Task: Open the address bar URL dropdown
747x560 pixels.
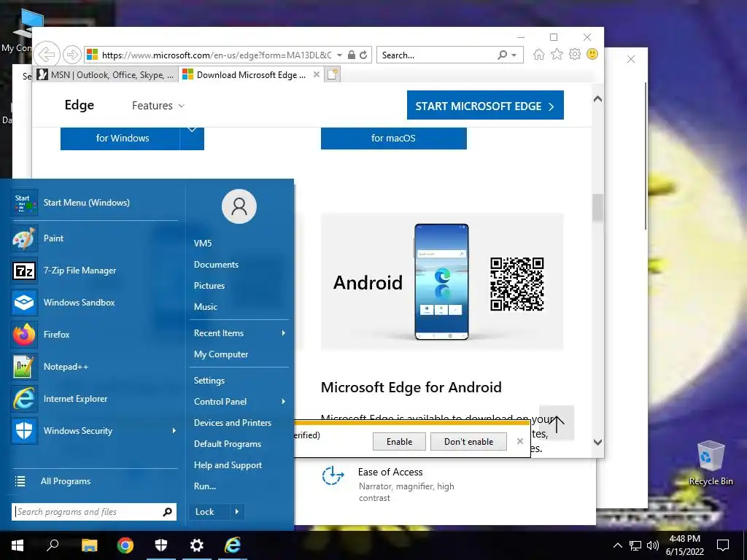Action: click(339, 55)
